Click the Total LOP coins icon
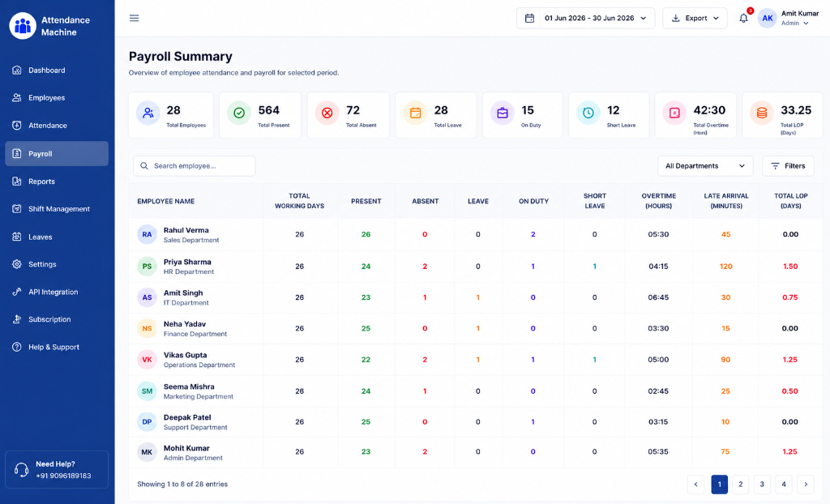Screen dimensions: 830x504 coord(762,113)
